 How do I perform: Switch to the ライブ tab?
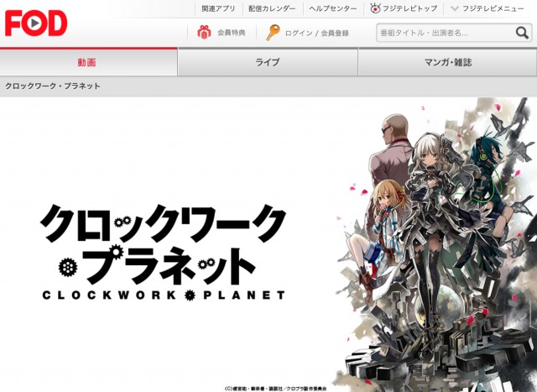click(268, 62)
